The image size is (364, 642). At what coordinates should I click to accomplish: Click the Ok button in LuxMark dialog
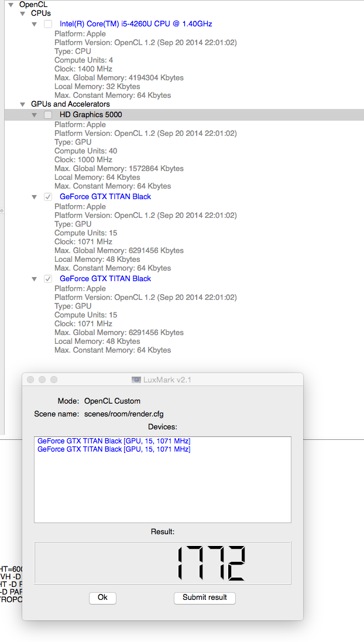102,598
